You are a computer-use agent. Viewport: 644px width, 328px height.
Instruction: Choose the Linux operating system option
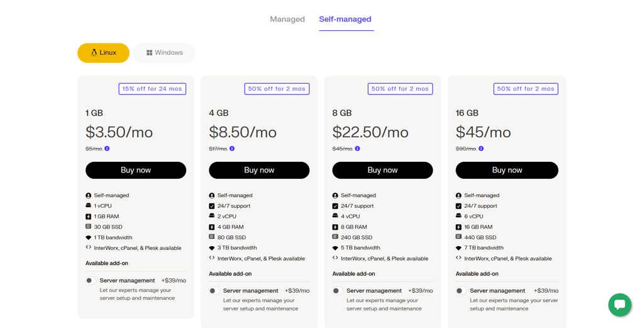coord(104,53)
